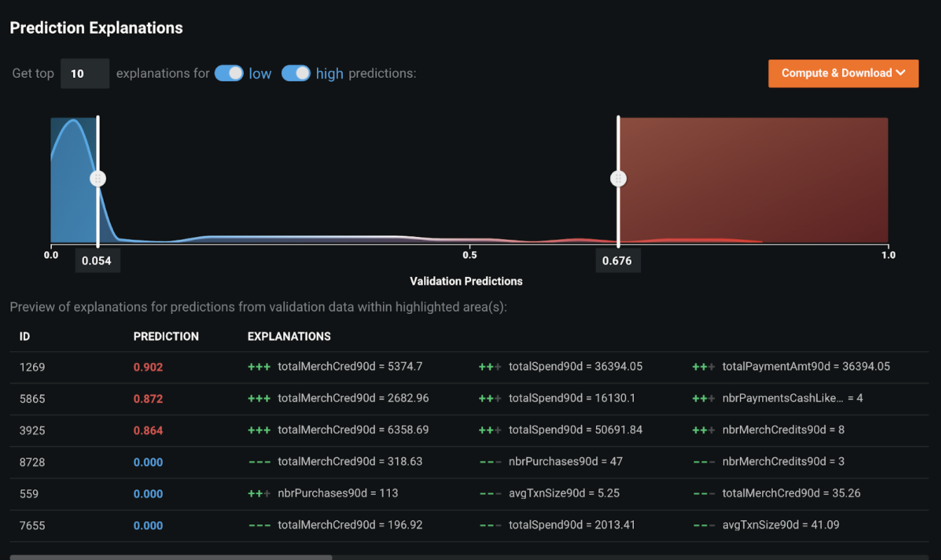Click the --- icon beside totalMerchCred90d = 318.63

point(259,462)
